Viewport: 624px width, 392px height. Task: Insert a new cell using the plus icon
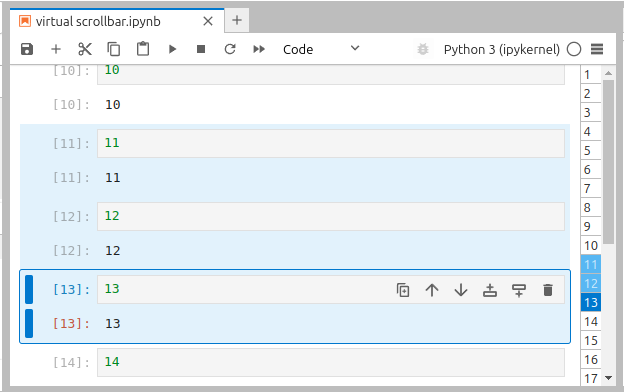56,49
